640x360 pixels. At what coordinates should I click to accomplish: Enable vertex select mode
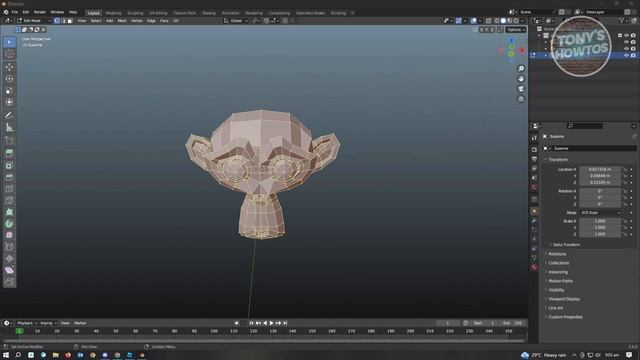pos(57,20)
